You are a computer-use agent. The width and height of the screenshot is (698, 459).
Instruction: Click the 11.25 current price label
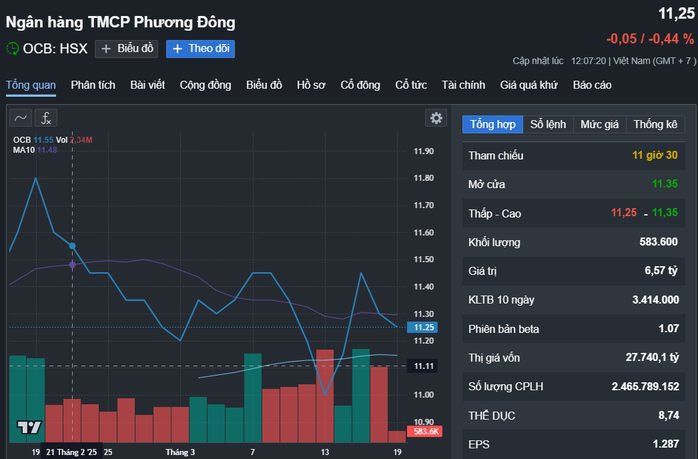tap(422, 327)
